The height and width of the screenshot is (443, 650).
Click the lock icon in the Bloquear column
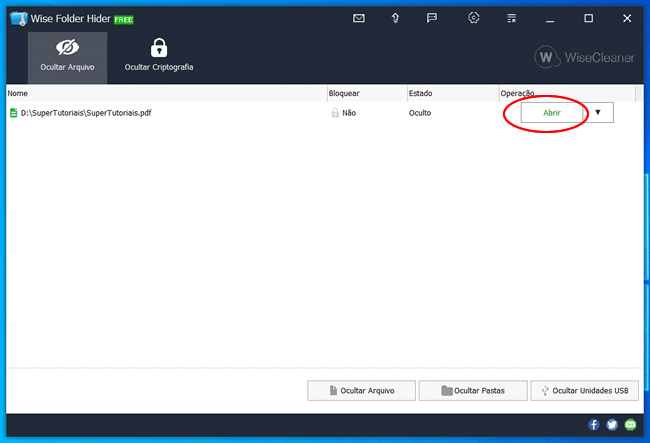[x=336, y=113]
